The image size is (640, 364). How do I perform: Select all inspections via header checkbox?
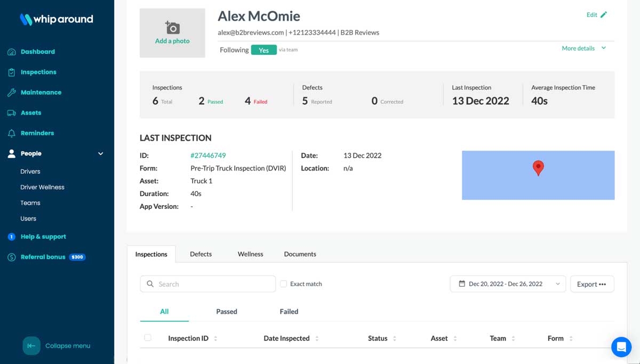(148, 338)
